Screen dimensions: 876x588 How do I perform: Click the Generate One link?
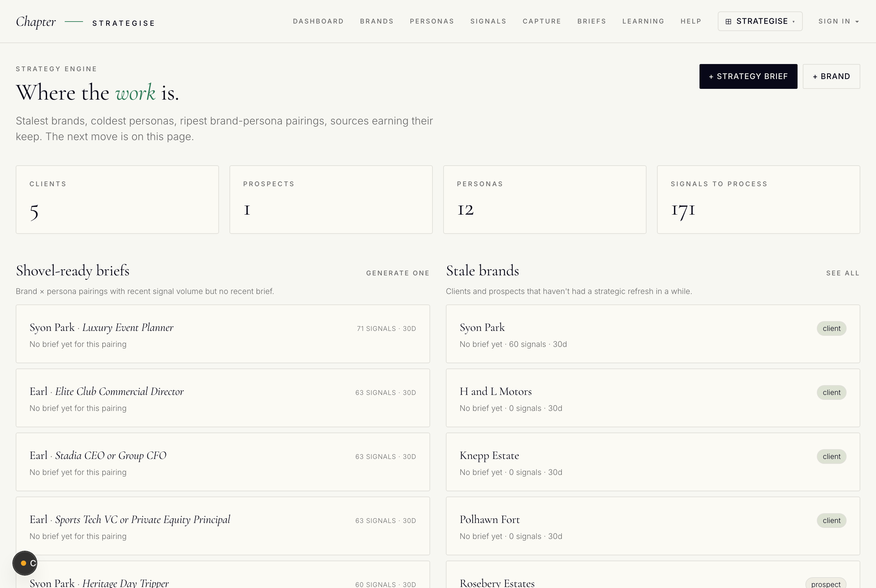click(x=398, y=273)
